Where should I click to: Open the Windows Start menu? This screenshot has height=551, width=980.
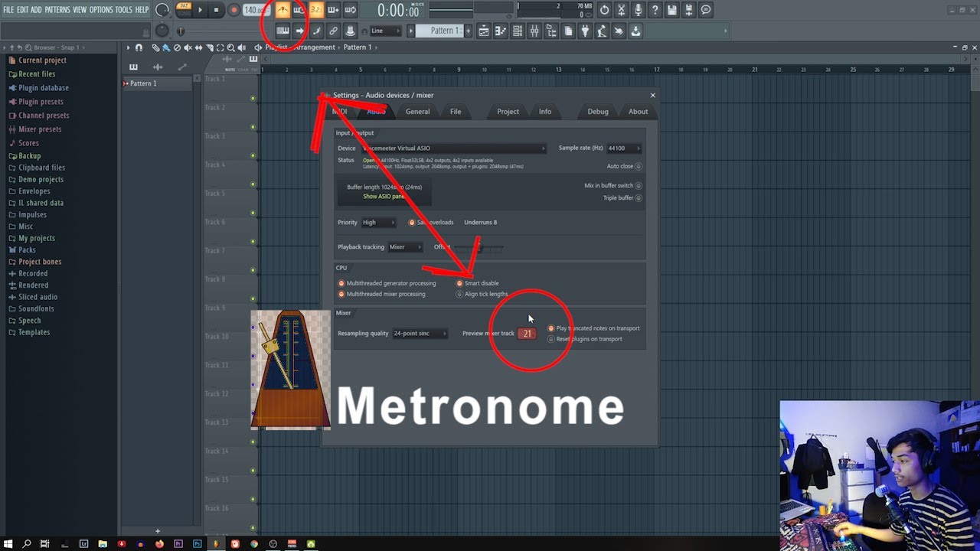coord(8,544)
